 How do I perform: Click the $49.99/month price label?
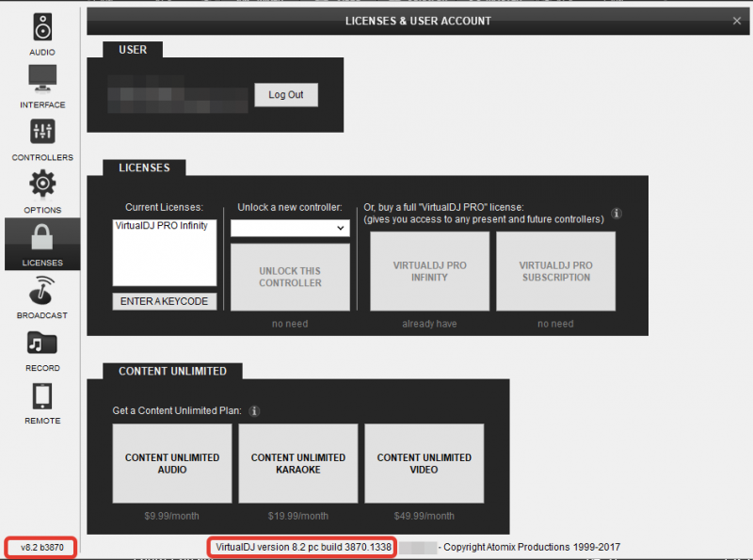425,516
